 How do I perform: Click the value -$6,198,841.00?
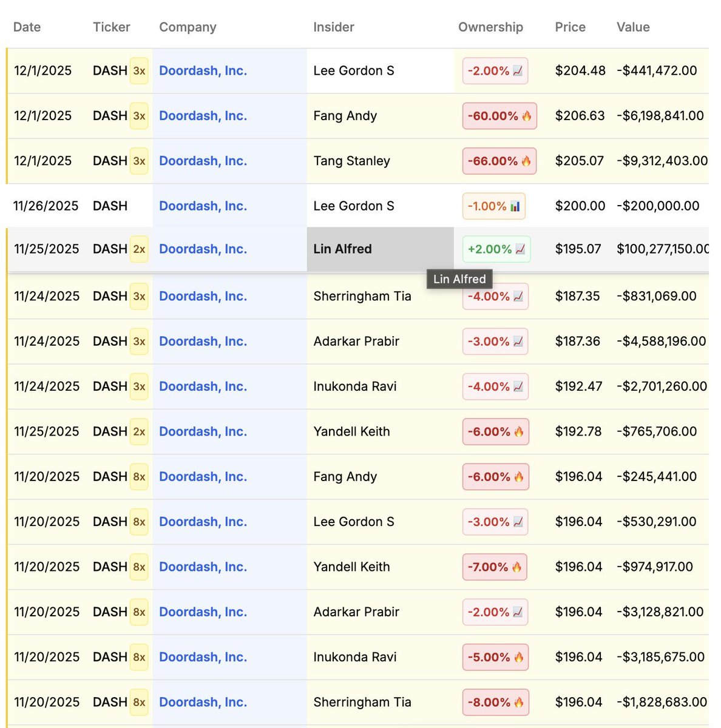[660, 116]
